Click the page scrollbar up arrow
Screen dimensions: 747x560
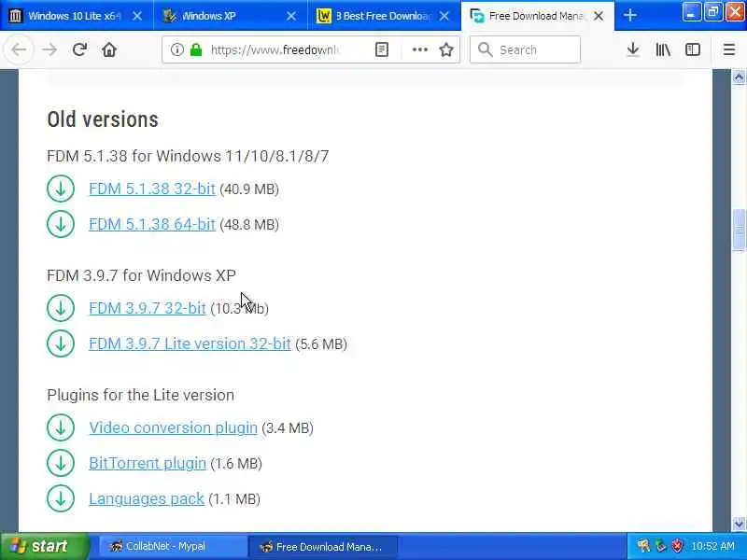pyautogui.click(x=739, y=77)
